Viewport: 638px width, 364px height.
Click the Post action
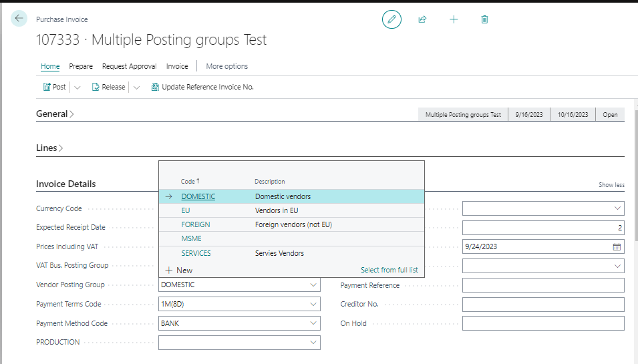[x=55, y=87]
